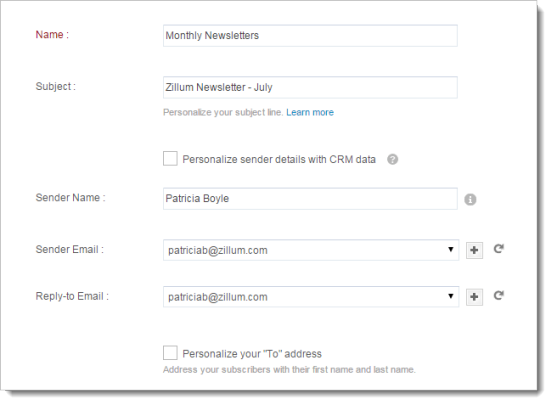Image resolution: width=550 pixels, height=403 pixels.
Task: Enable Personalize sender details with CRM data
Action: (x=170, y=159)
